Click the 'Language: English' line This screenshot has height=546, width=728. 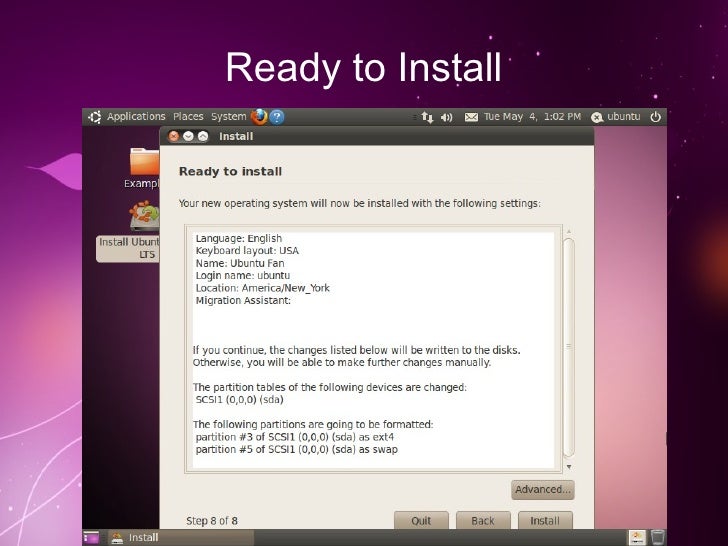pos(239,238)
